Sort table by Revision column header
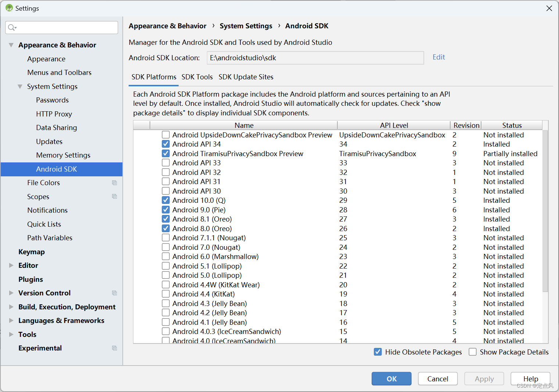 tap(466, 125)
